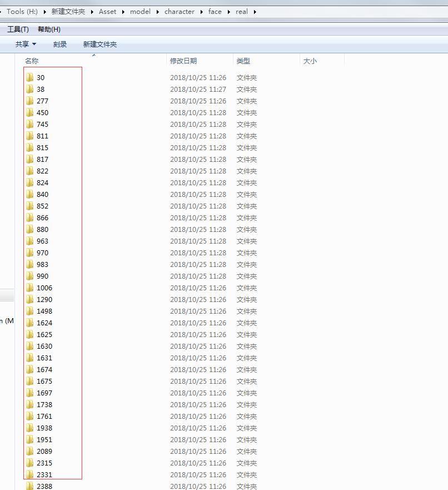This screenshot has width=448, height=490.
Task: Open the folder icon next to 30
Action: click(x=29, y=77)
